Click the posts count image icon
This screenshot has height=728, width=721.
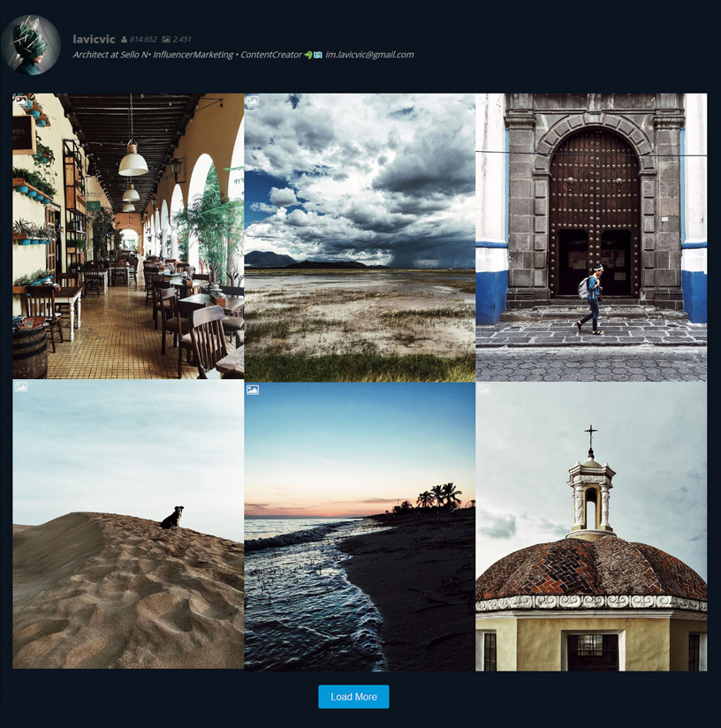[x=166, y=40]
